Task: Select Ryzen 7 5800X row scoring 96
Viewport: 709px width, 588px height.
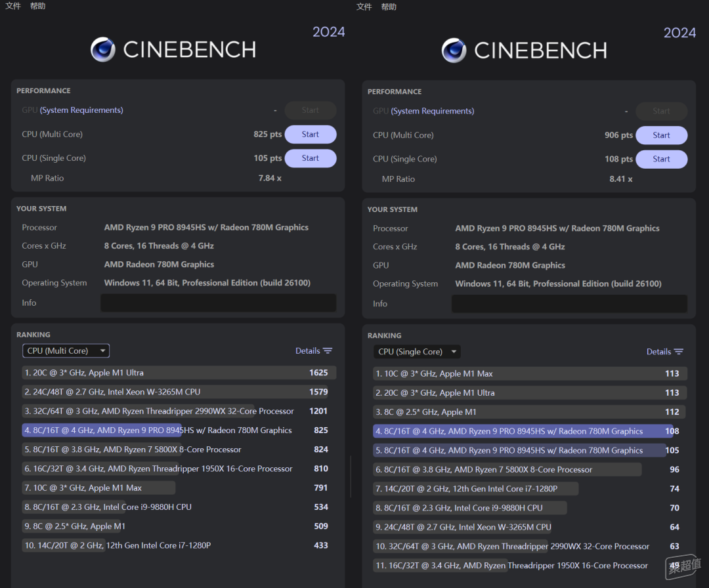Action: click(x=530, y=470)
